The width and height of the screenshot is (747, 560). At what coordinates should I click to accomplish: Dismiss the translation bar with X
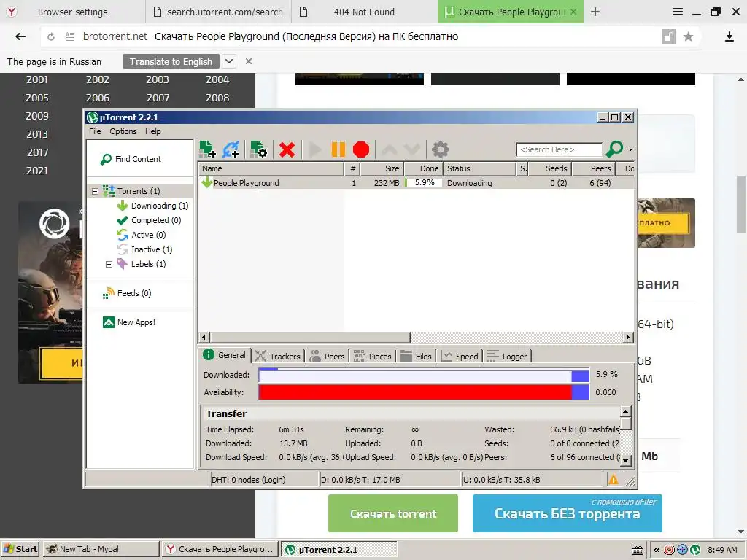tap(249, 61)
